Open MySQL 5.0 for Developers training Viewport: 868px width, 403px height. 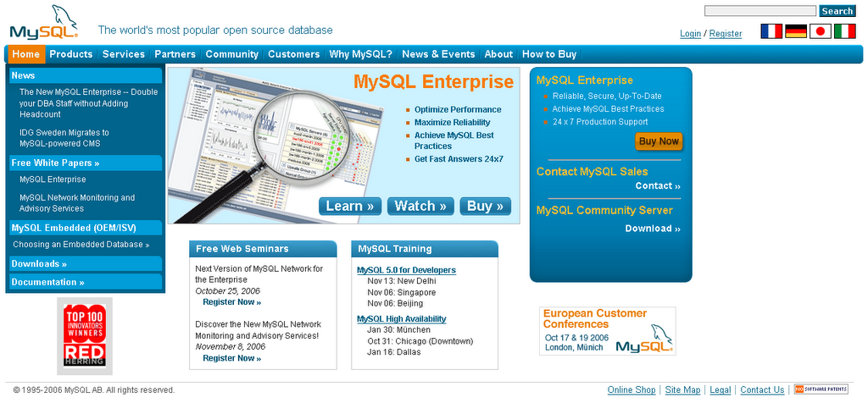tap(406, 270)
